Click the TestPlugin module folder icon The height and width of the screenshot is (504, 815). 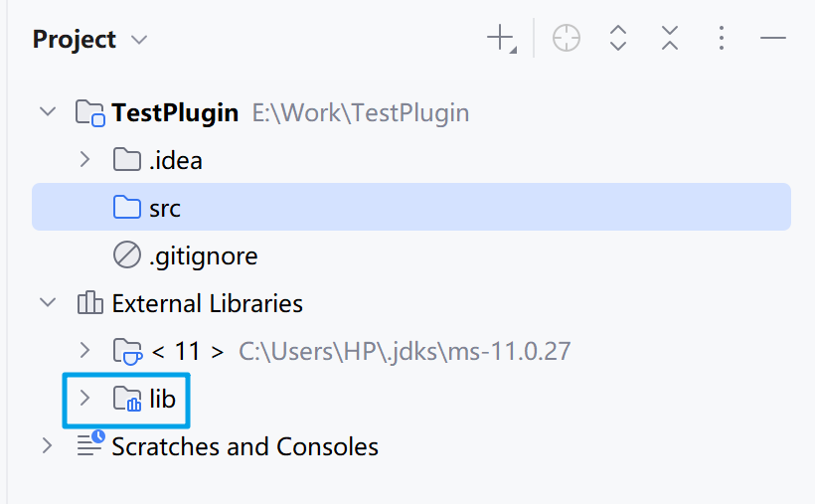click(x=90, y=112)
